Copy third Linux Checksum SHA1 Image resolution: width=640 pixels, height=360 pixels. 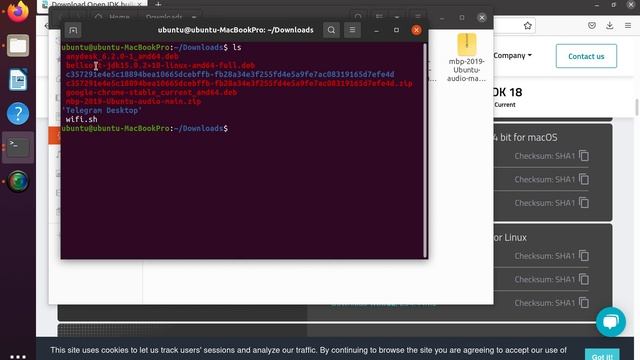coord(584,303)
